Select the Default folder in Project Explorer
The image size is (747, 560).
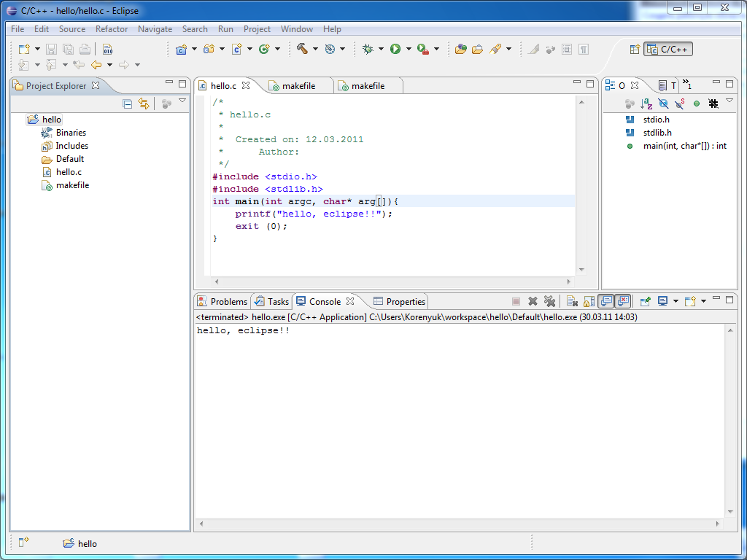click(x=69, y=158)
